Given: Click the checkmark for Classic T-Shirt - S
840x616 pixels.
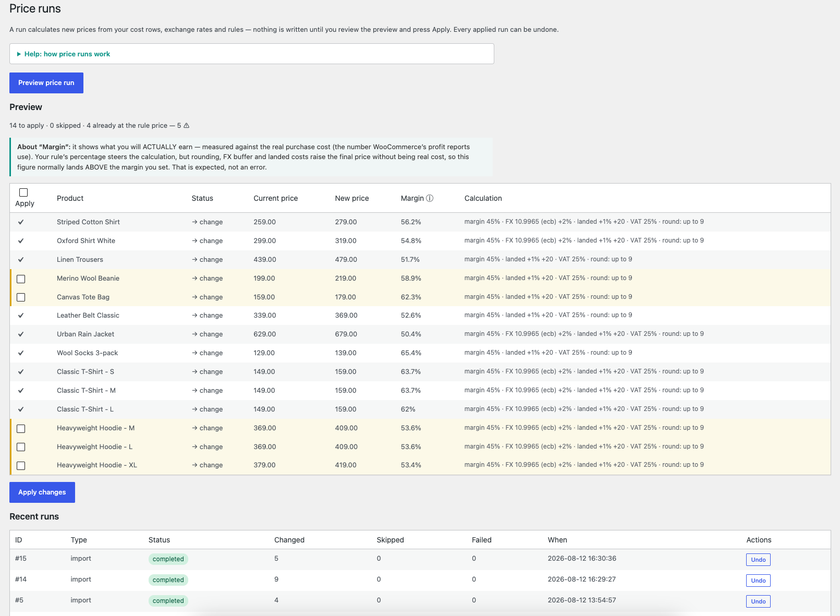Looking at the screenshot, I should coord(21,372).
